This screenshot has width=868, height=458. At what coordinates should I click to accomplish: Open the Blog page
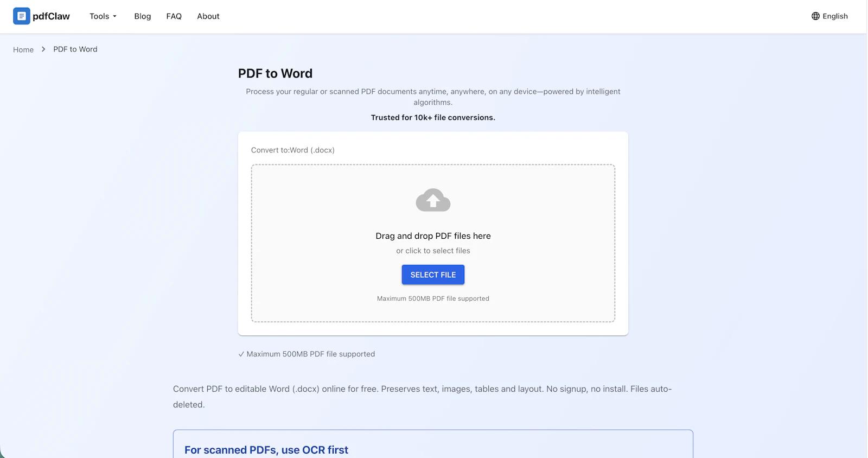pos(143,16)
